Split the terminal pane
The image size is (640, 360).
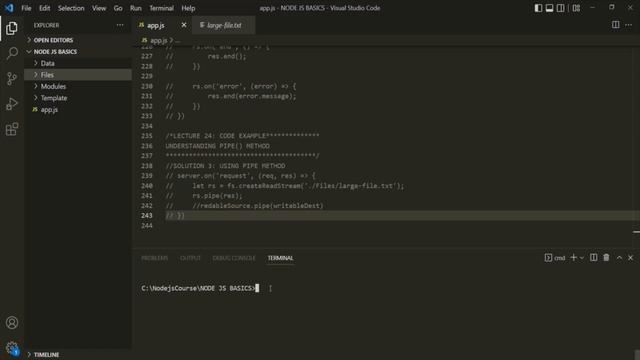point(593,258)
